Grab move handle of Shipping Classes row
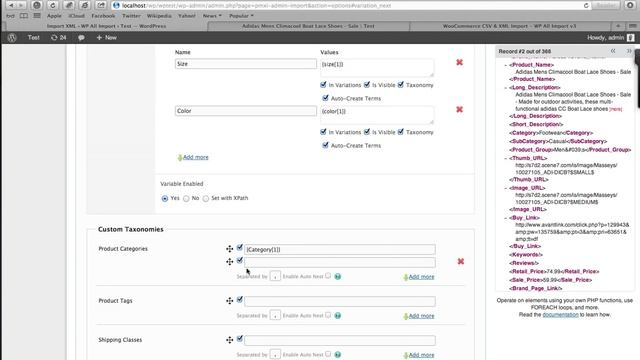Viewport: 640px width, 360px height. (x=229, y=340)
